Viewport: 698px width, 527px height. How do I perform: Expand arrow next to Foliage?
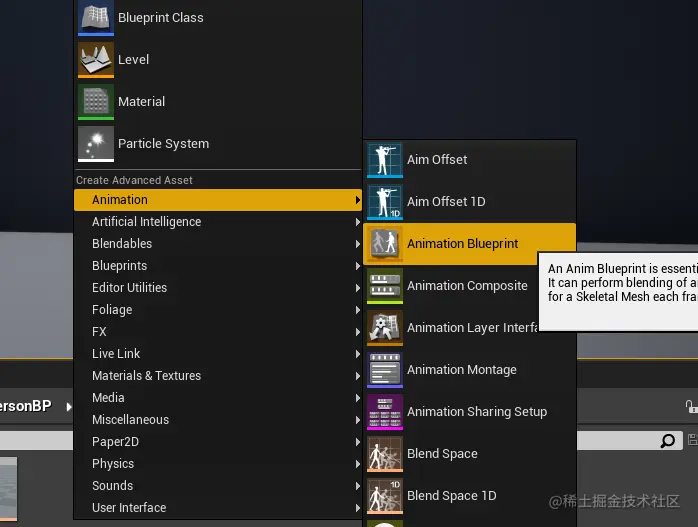[x=357, y=310]
